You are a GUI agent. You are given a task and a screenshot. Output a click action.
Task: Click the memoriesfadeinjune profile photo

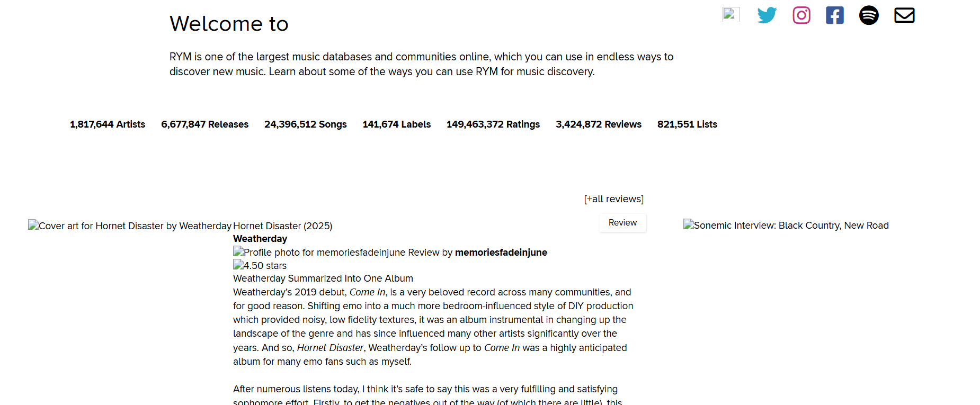click(x=319, y=253)
